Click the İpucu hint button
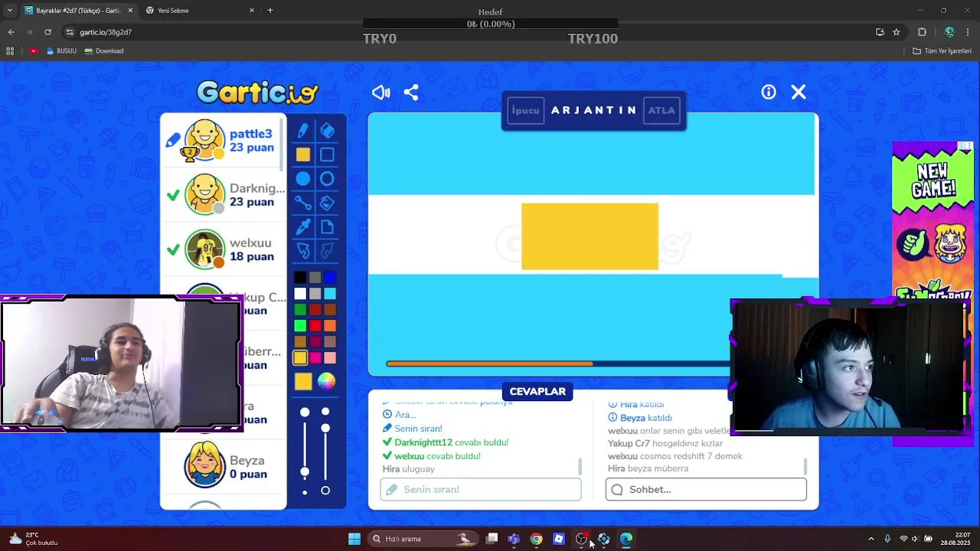This screenshot has width=980, height=551. 526,110
